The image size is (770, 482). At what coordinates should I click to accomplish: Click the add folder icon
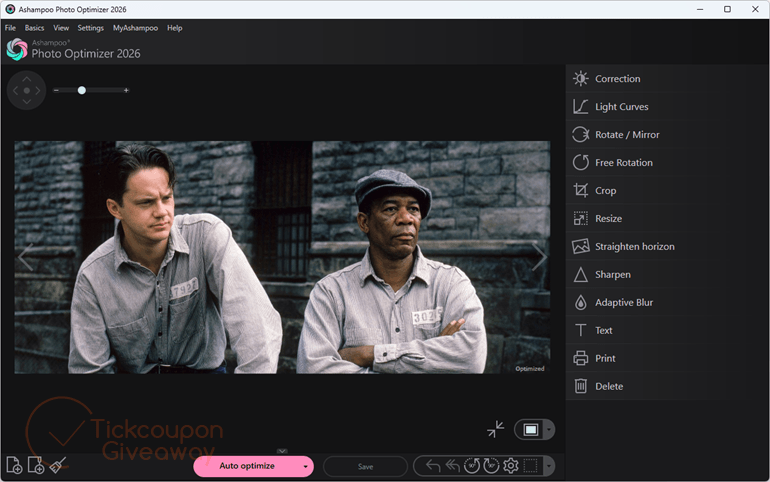coord(36,465)
